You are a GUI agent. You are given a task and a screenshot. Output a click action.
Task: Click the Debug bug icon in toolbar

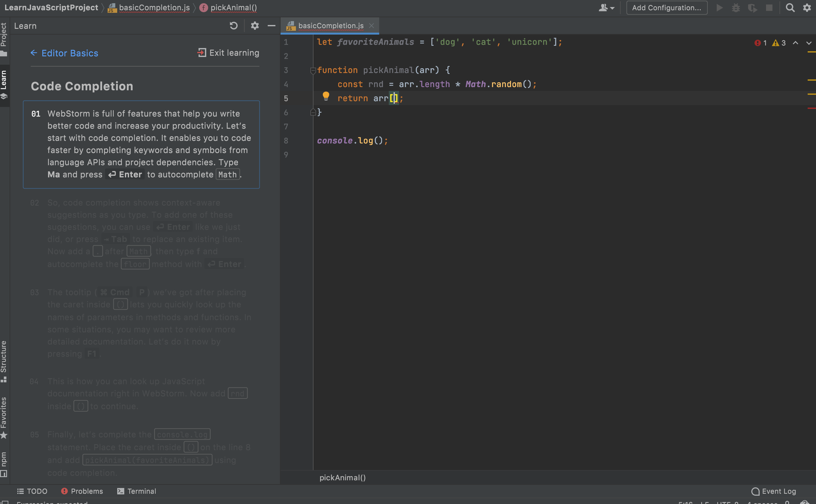[x=736, y=8]
